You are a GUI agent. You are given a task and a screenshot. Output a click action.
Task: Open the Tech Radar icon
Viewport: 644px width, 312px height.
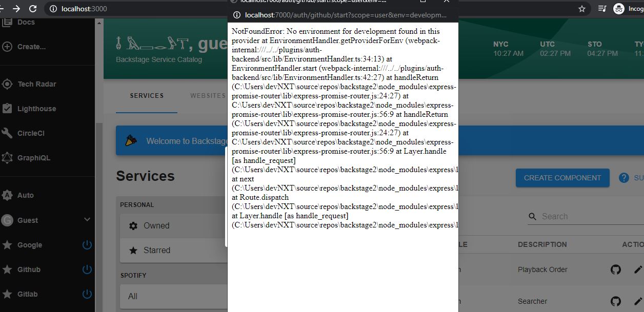click(7, 84)
